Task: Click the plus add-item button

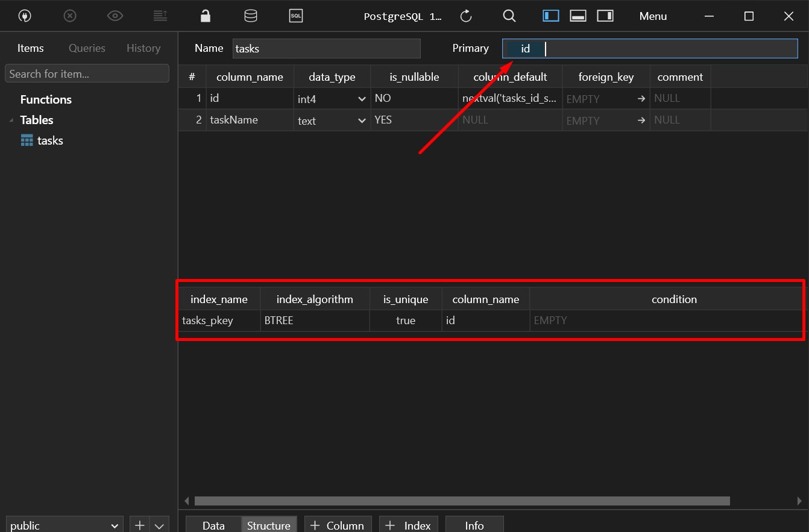Action: coord(139,525)
